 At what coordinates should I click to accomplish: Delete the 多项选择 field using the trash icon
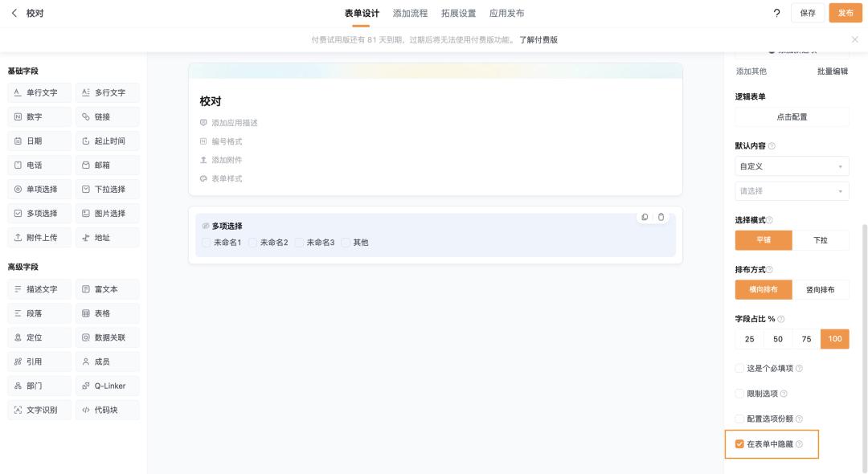pyautogui.click(x=660, y=218)
